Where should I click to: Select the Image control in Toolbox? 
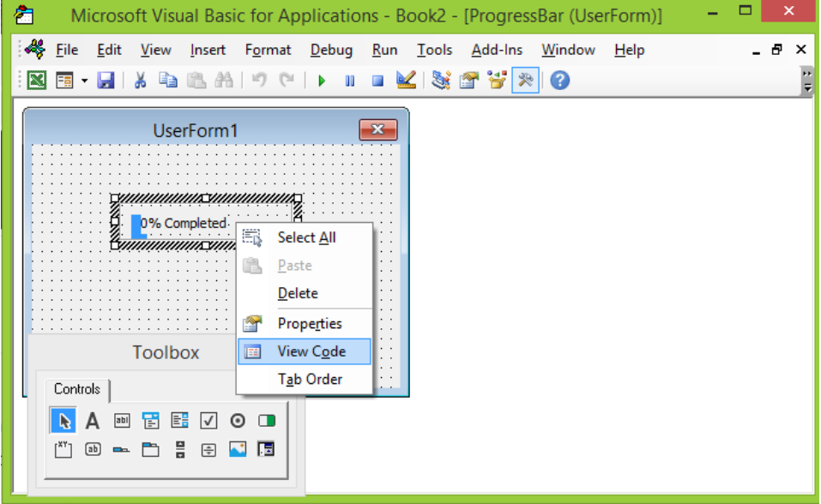point(238,449)
